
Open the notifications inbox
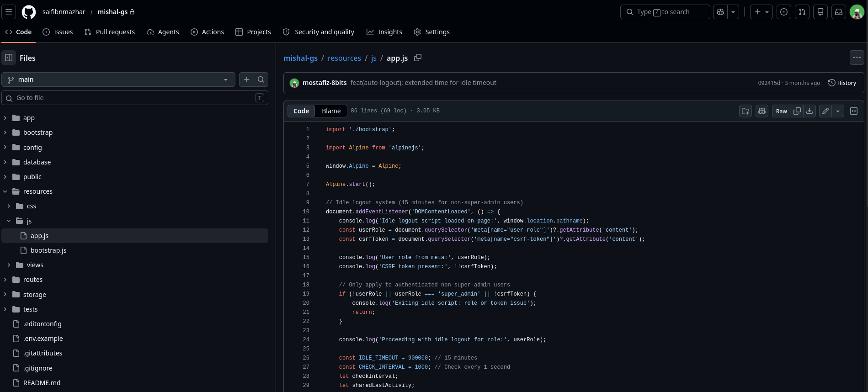pyautogui.click(x=839, y=12)
